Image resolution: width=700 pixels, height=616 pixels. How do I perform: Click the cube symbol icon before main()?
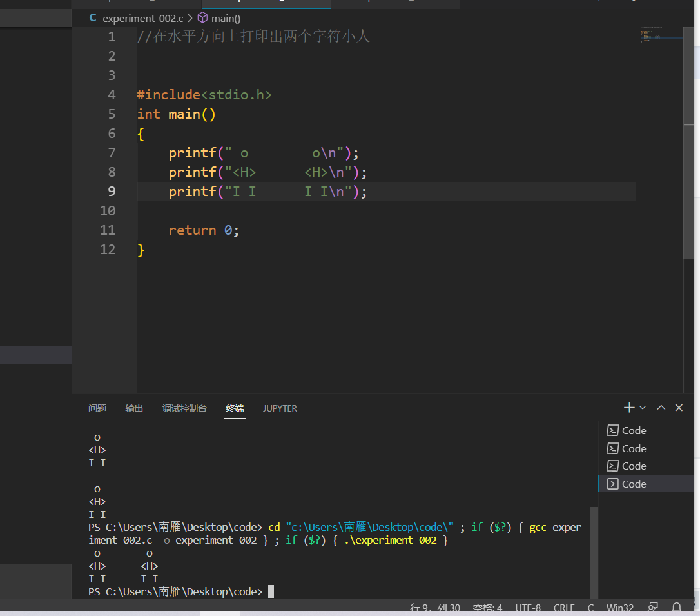[202, 18]
